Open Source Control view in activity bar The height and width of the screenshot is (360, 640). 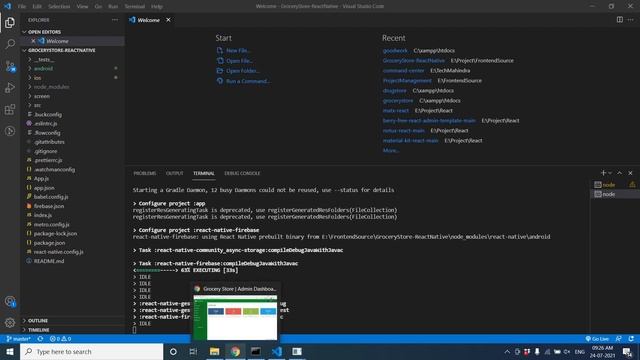pos(10,66)
